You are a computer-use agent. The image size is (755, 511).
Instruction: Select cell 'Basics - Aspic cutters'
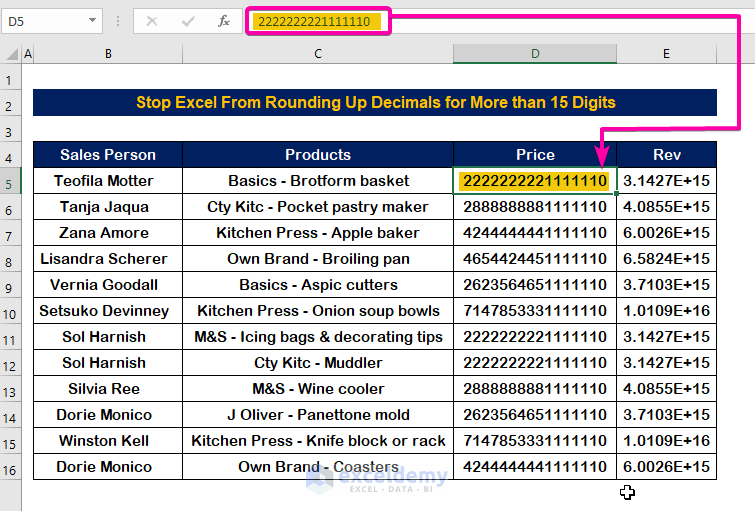318,285
